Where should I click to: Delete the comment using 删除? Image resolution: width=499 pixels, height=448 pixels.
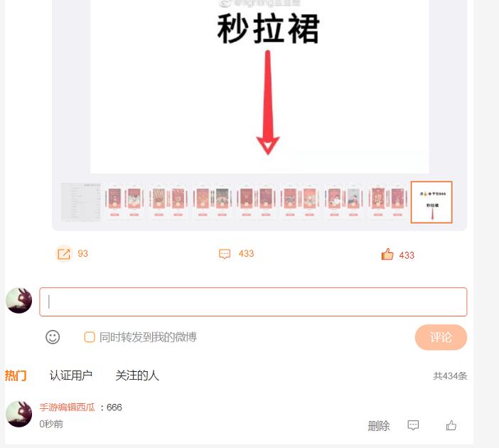pyautogui.click(x=379, y=426)
